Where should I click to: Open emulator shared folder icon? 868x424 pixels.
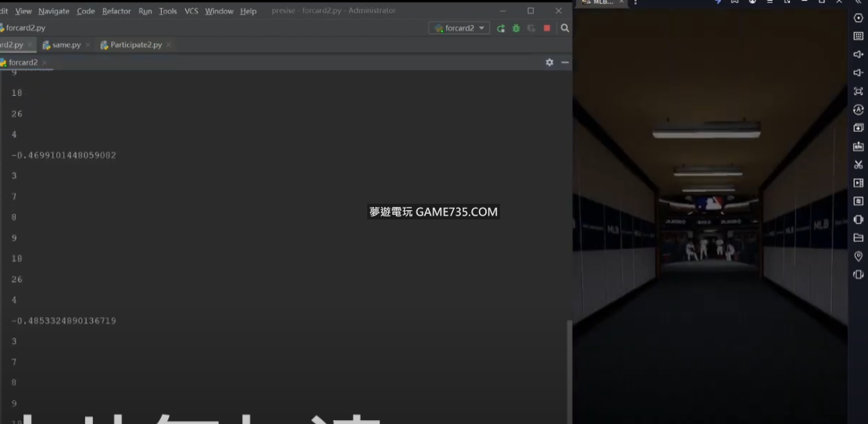858,237
